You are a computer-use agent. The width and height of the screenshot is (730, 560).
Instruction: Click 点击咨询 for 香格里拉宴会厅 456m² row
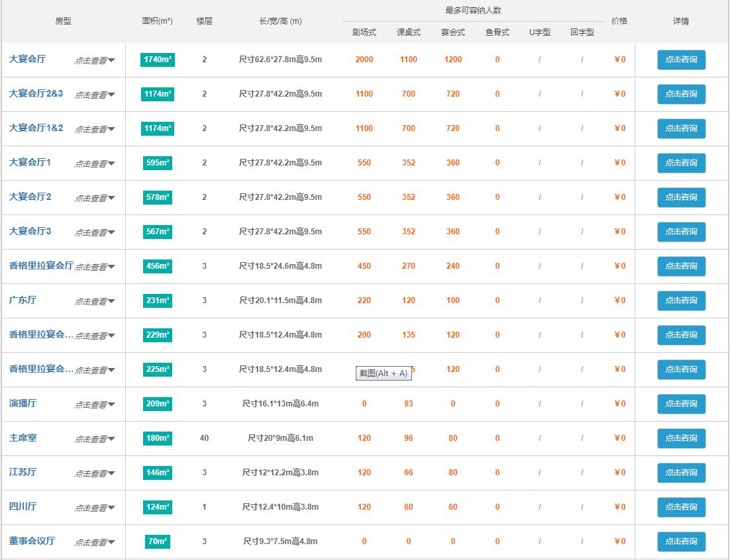681,266
